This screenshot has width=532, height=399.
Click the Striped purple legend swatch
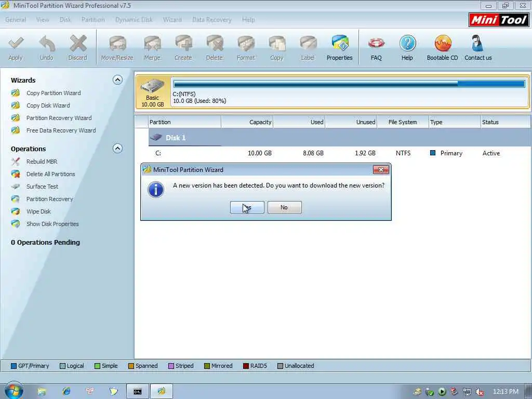pos(171,366)
